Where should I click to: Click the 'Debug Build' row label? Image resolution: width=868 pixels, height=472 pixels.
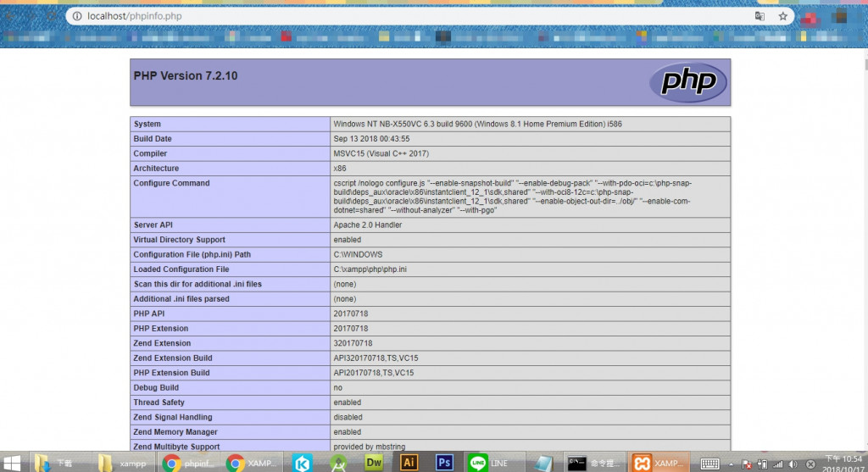click(x=156, y=388)
